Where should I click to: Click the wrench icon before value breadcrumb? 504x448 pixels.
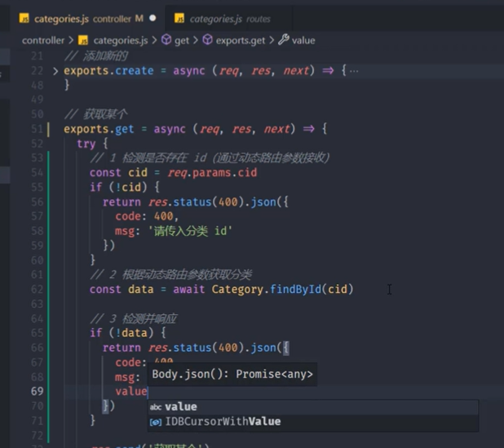[x=284, y=40]
